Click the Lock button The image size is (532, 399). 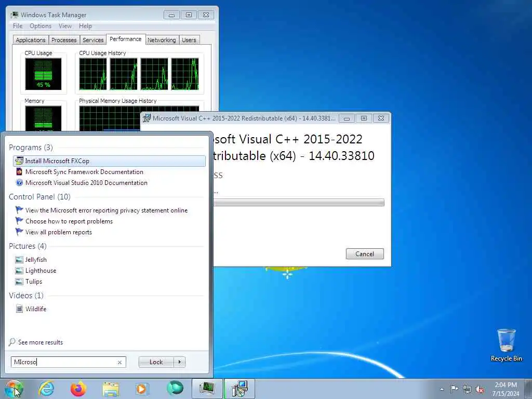156,362
